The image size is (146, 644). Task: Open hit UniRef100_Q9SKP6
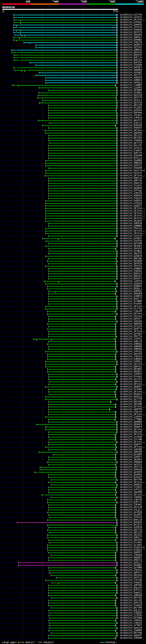tap(131, 35)
